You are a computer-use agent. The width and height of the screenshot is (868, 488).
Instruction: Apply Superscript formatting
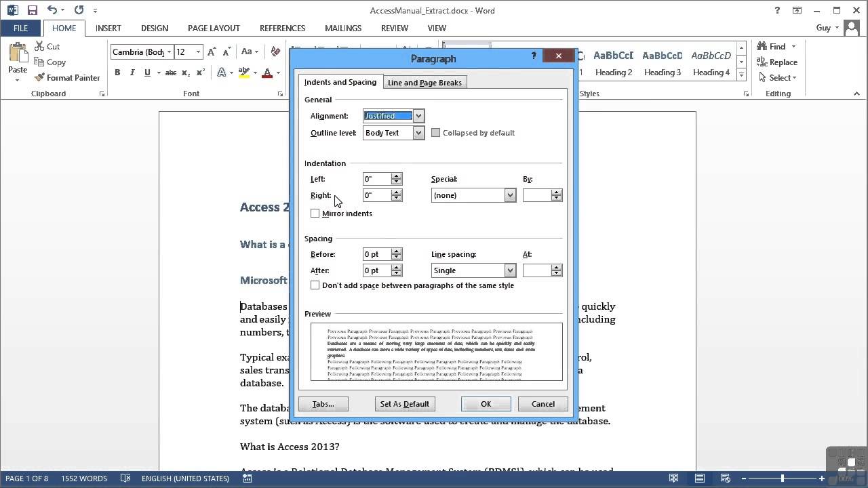click(x=201, y=73)
